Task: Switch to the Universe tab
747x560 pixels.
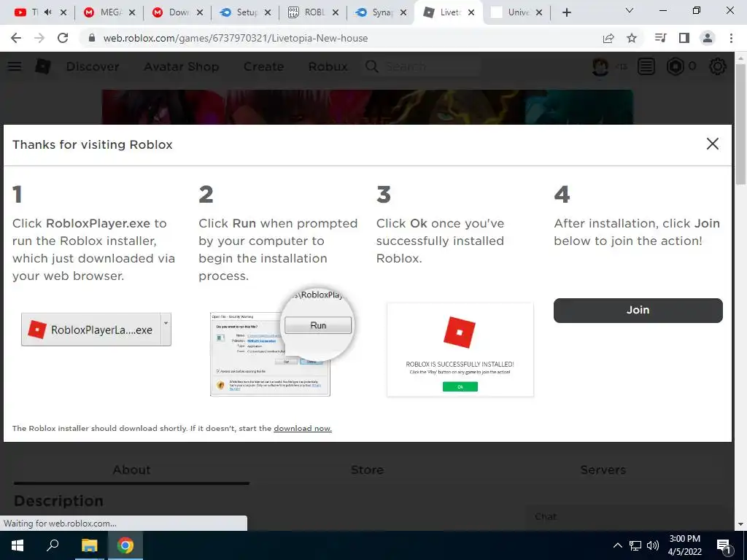Action: (x=517, y=12)
